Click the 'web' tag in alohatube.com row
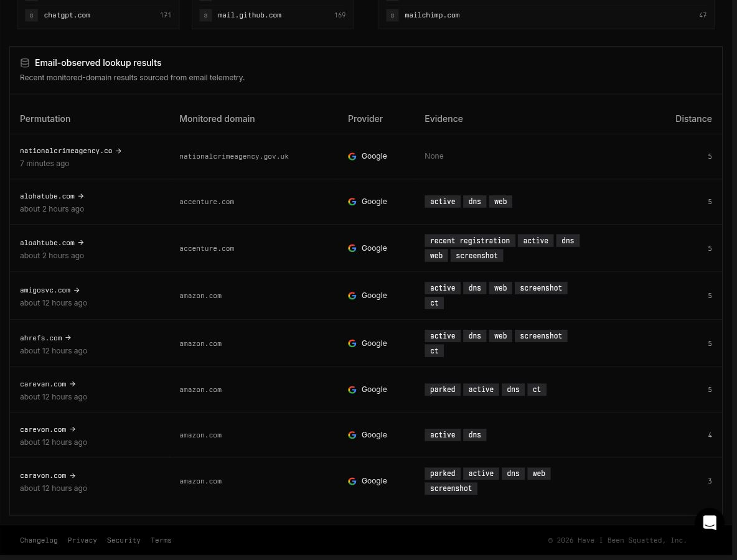737x560 pixels. (x=500, y=202)
